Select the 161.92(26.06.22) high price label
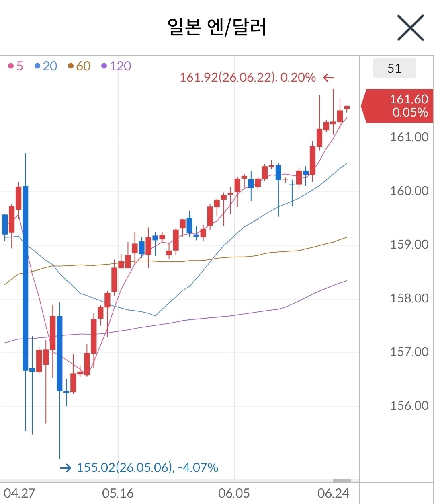Viewport: 434px width, 504px height. (x=248, y=77)
